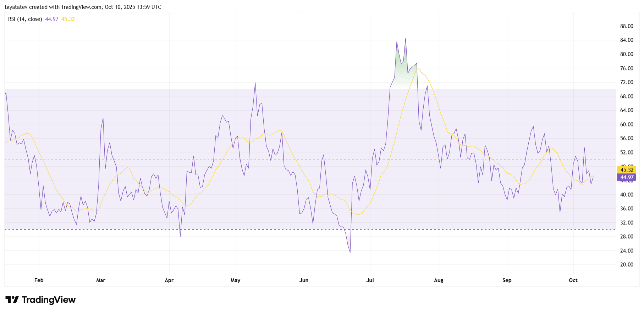The image size is (644, 313).
Task: Select the Sep label on time axis
Action: pos(507,280)
